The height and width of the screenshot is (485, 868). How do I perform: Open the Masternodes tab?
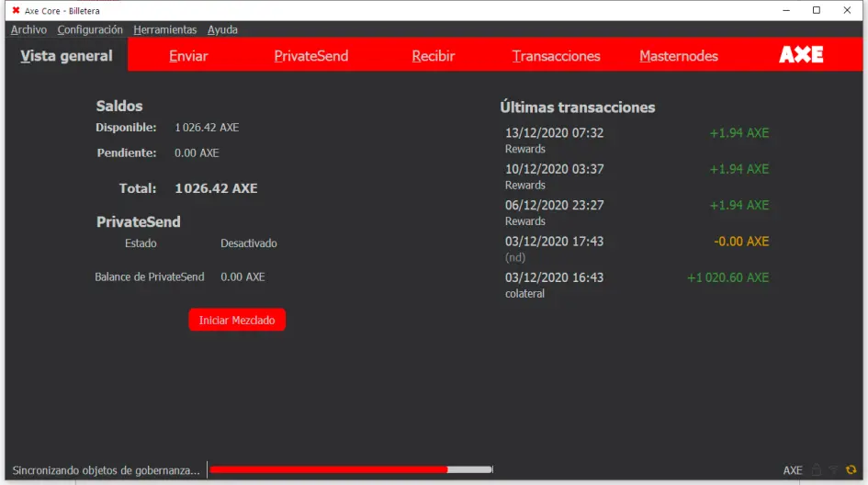(679, 56)
